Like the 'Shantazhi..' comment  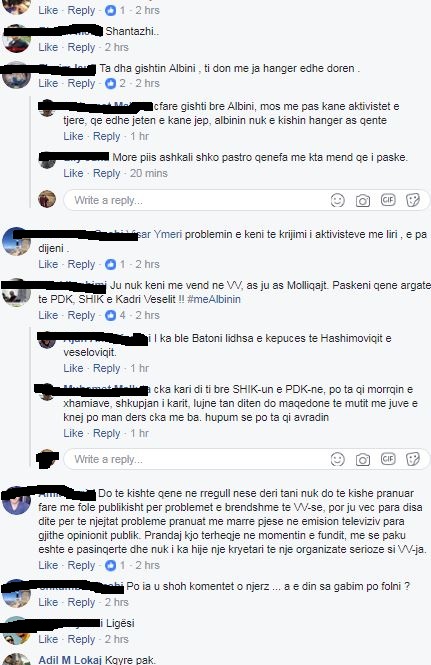[x=48, y=47]
